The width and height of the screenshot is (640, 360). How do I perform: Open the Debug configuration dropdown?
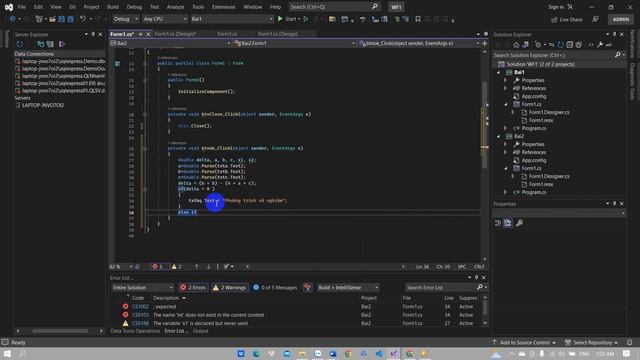125,19
